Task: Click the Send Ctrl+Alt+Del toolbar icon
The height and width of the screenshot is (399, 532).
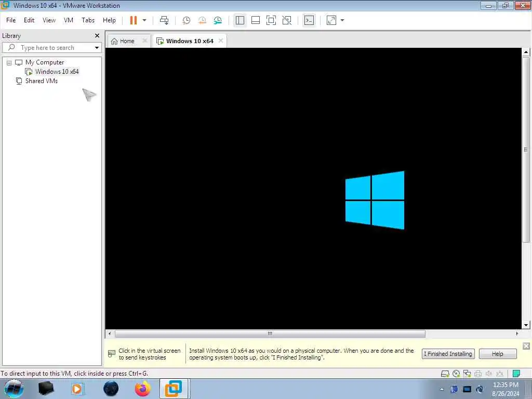Action: tap(164, 20)
